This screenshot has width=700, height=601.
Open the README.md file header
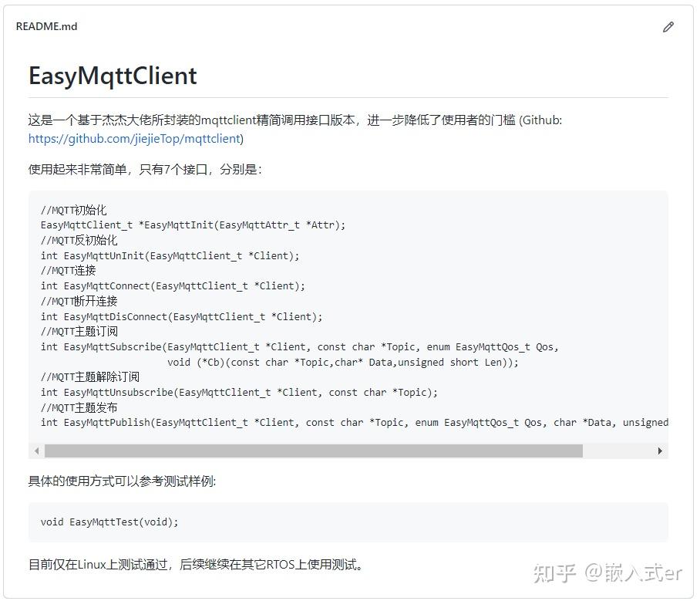tap(45, 25)
